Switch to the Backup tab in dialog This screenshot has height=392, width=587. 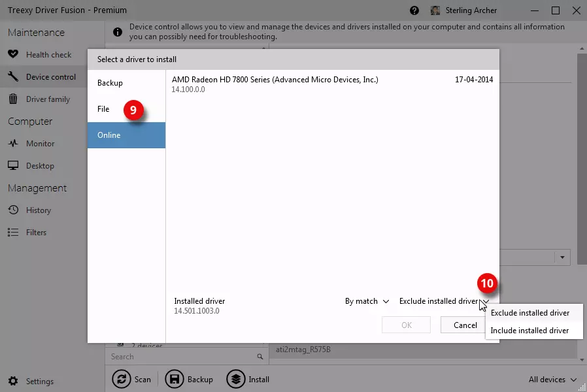click(x=127, y=83)
